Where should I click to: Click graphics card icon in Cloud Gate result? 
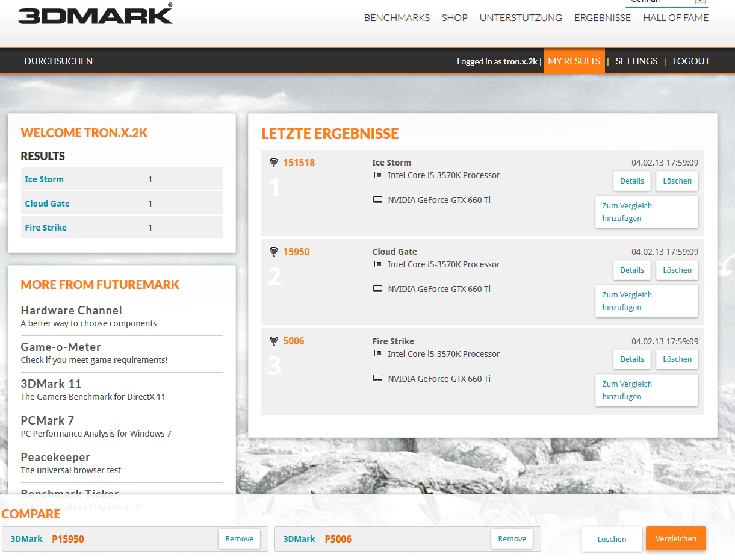coord(378,289)
